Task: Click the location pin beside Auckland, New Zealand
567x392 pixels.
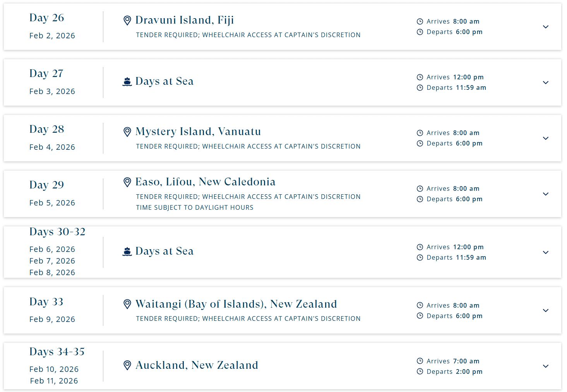Action: pyautogui.click(x=127, y=365)
